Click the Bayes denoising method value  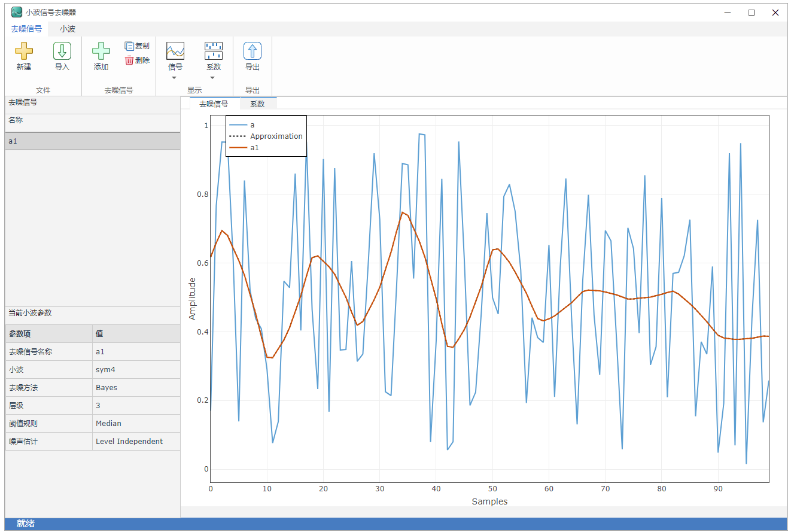click(x=107, y=388)
